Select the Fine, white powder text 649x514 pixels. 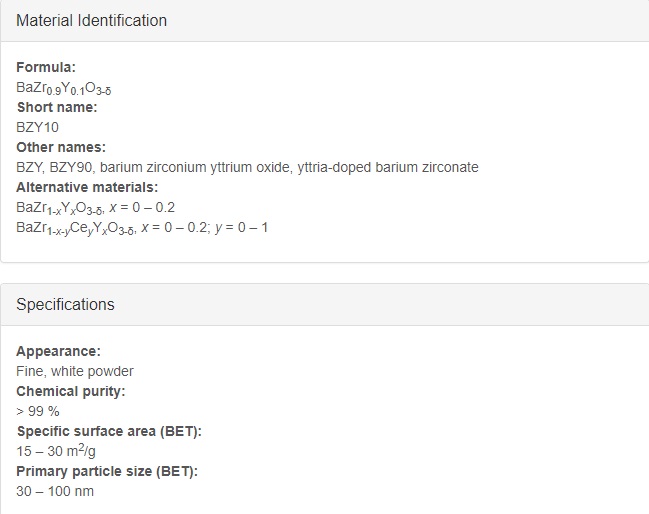75,371
